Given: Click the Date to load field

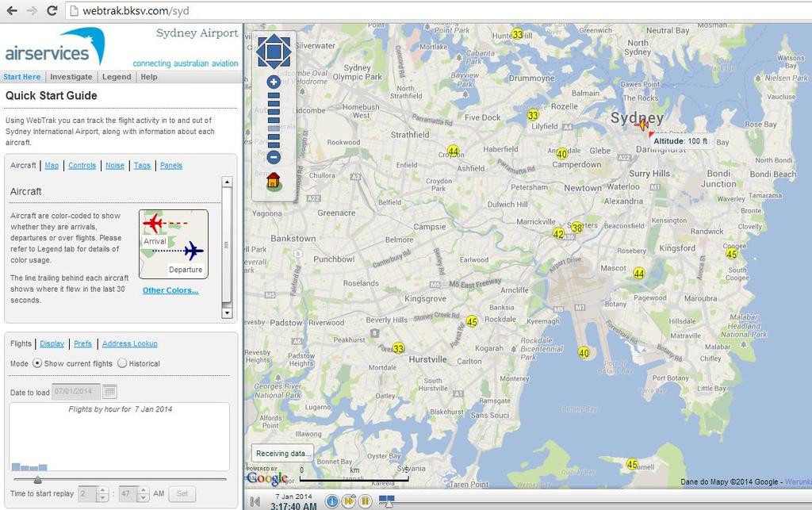Looking at the screenshot, I should pyautogui.click(x=77, y=392).
